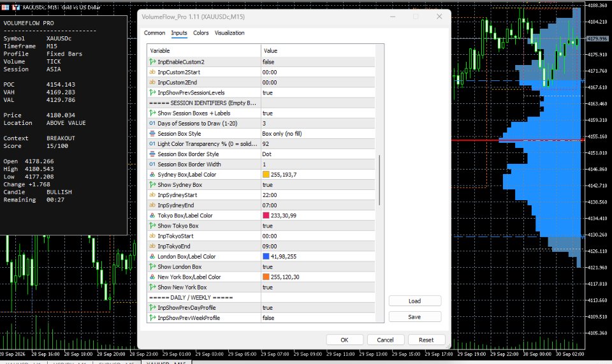This screenshot has height=364, width=612.
Task: Click the Session Box Border Width integer icon
Action: 152,164
